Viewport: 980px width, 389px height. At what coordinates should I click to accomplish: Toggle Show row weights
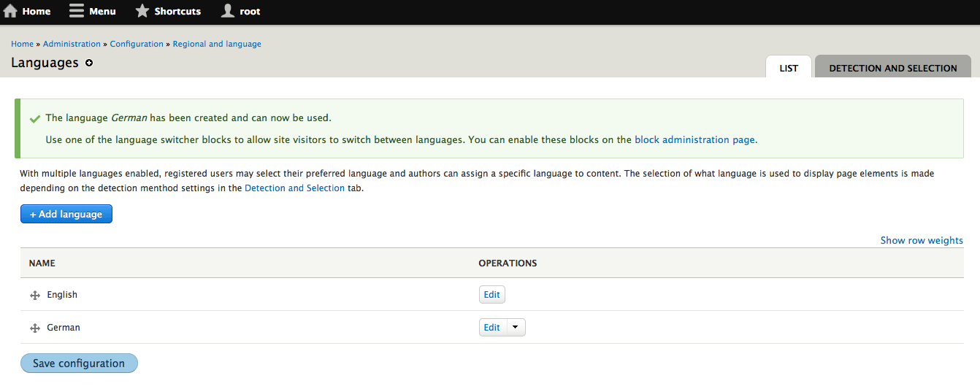[x=921, y=240]
